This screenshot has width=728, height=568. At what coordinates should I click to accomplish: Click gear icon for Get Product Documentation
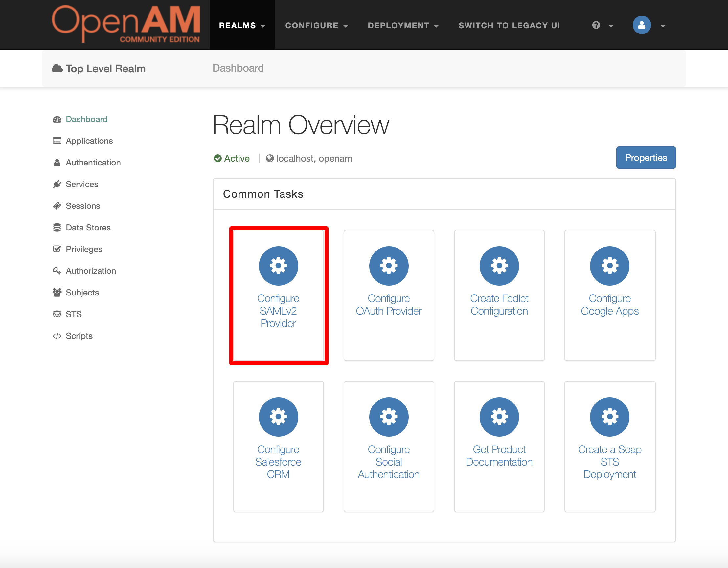[x=499, y=417]
